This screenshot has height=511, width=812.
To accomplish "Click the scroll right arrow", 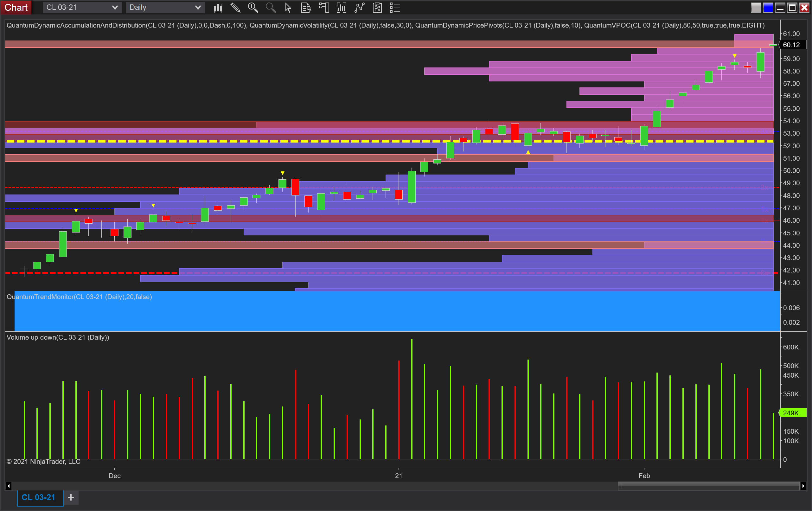I will click(x=803, y=486).
